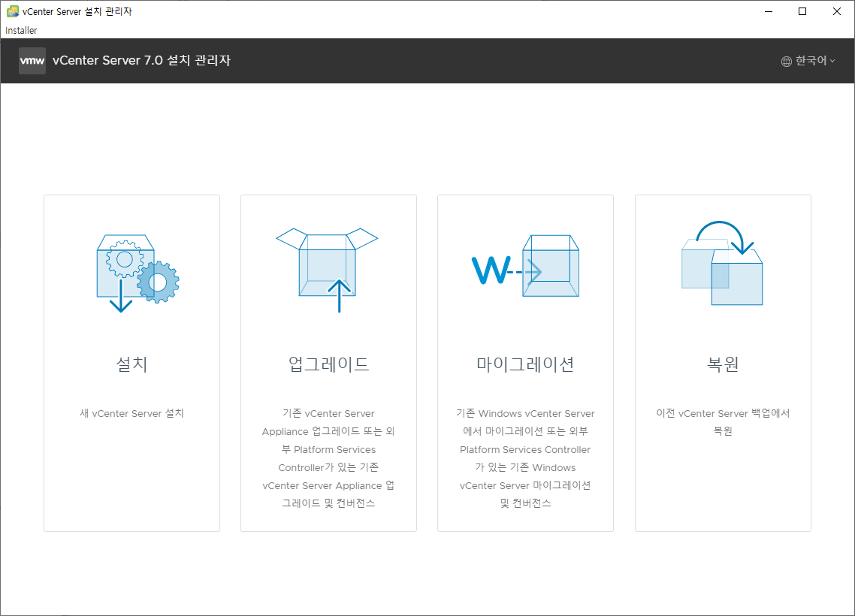The height and width of the screenshot is (616, 855).
Task: Minimize the installer window
Action: pos(769,11)
